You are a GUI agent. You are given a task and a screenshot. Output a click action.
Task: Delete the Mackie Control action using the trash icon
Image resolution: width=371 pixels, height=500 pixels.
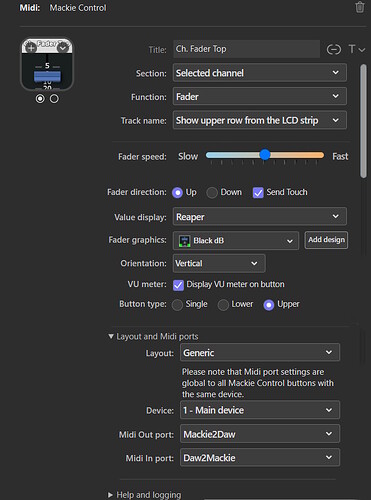point(360,7)
